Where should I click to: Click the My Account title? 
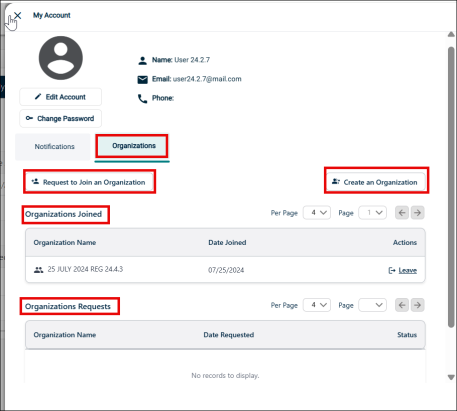[52, 15]
